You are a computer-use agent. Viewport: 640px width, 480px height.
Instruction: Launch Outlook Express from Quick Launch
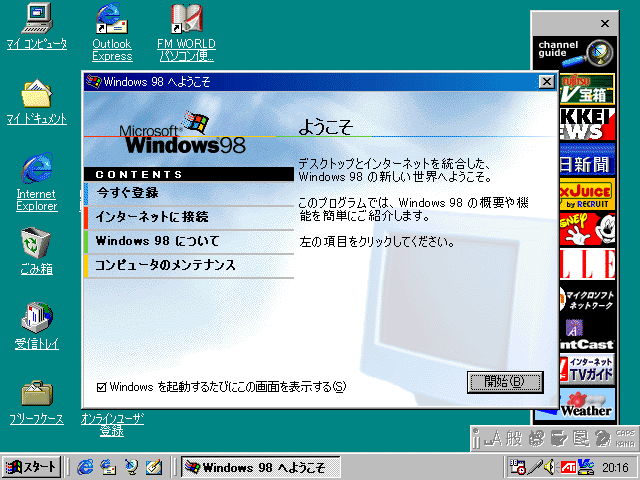(108, 467)
